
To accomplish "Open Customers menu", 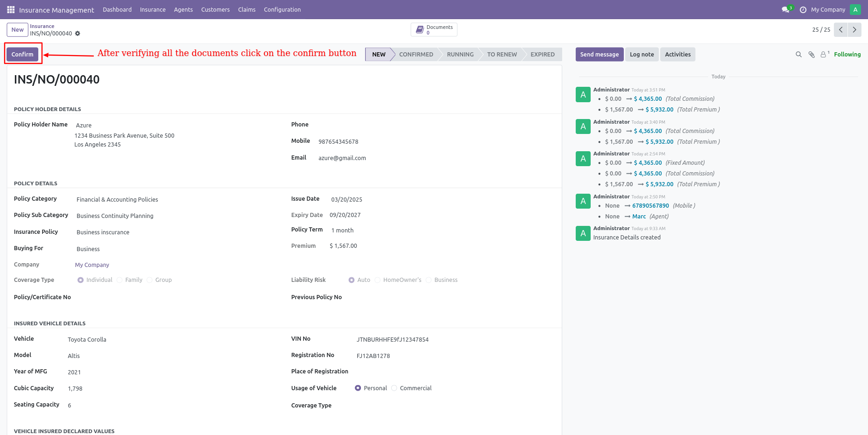I will tap(215, 9).
